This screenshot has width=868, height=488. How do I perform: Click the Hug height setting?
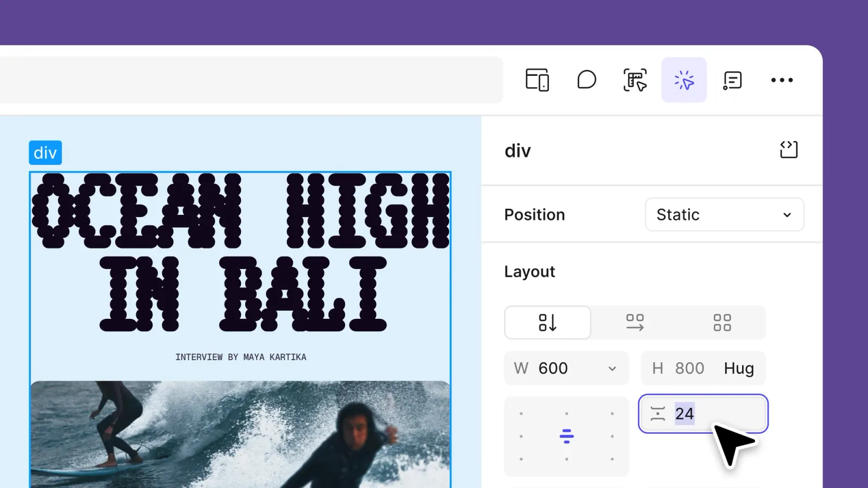pyautogui.click(x=739, y=368)
